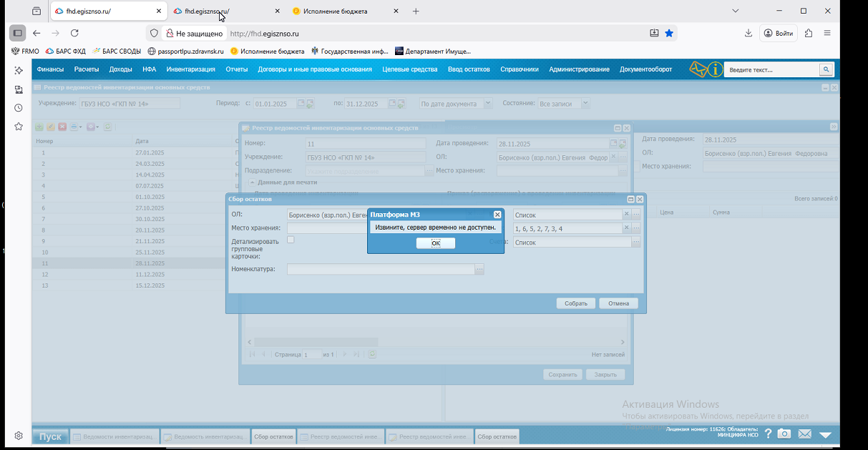Image resolution: width=868 pixels, height=450 pixels.
Task: Open the Доходы menu
Action: point(120,69)
